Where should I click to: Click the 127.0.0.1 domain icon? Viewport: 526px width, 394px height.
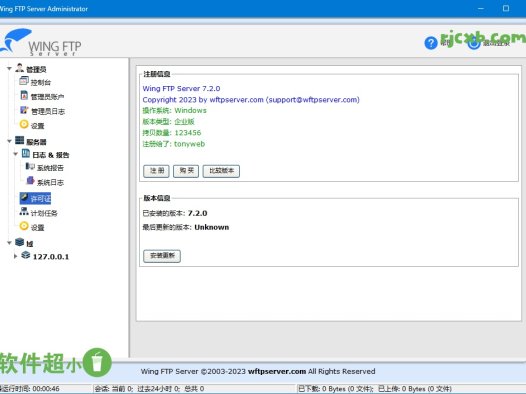26,255
